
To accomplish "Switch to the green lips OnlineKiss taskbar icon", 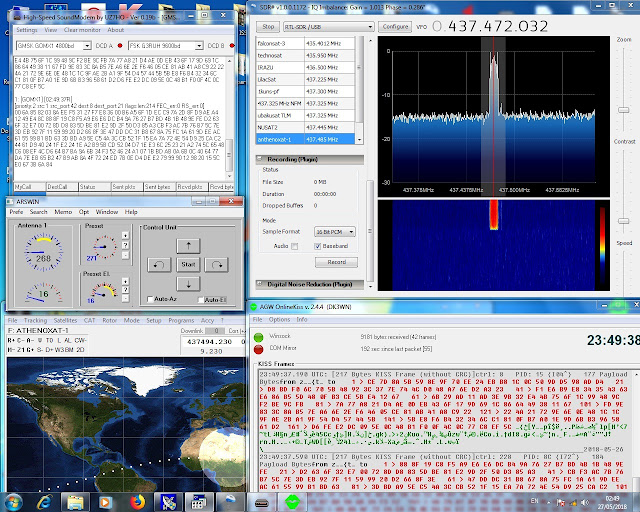I will tap(292, 502).
